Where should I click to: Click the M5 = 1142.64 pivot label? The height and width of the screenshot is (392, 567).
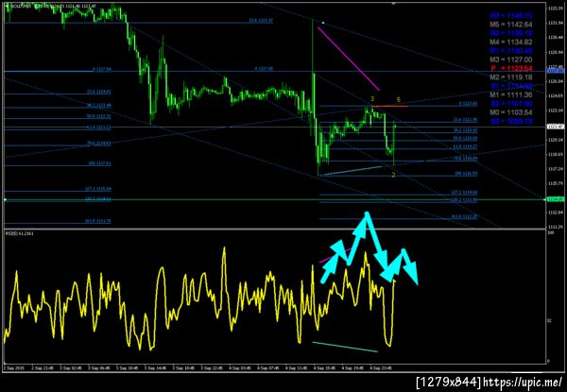511,25
